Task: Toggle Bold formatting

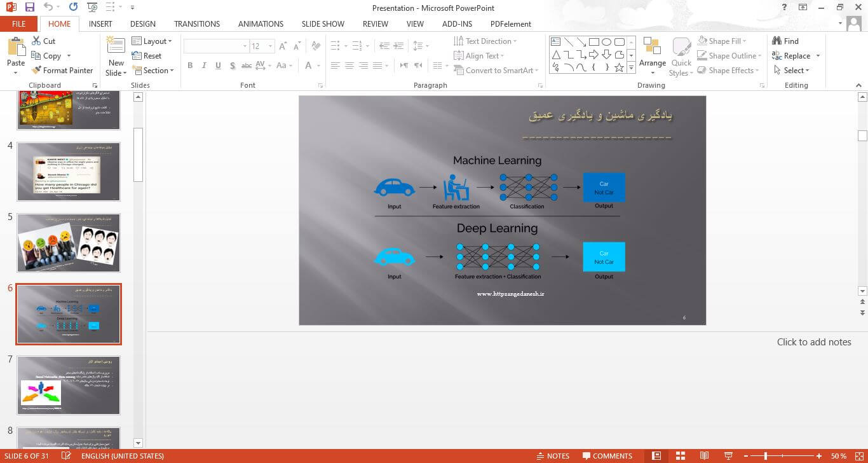Action: pyautogui.click(x=190, y=66)
